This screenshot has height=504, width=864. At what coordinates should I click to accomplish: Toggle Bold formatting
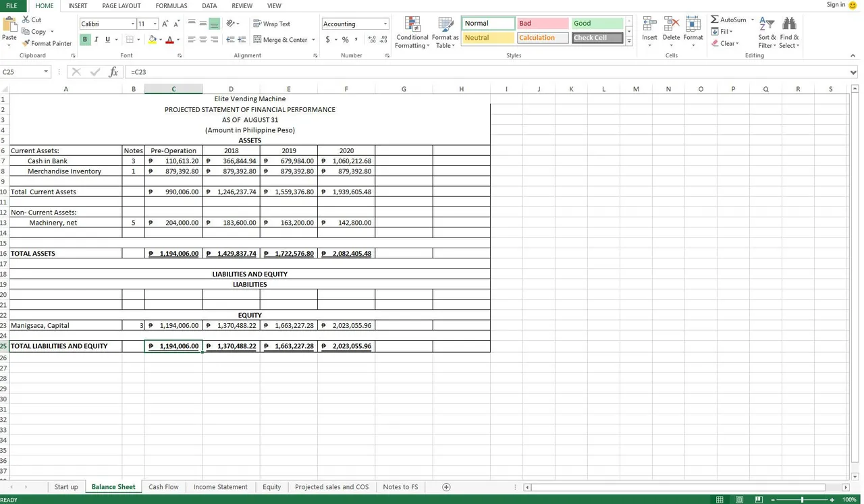click(x=85, y=40)
